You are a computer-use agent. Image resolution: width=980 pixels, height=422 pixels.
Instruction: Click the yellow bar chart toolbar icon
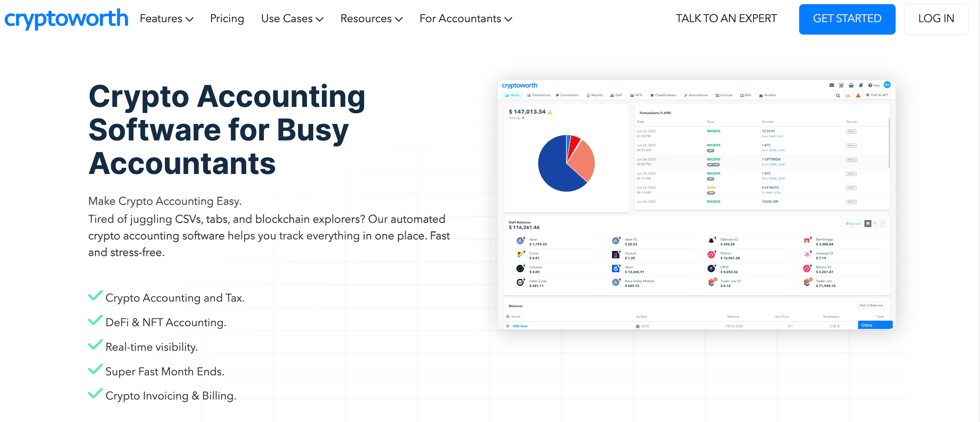pyautogui.click(x=848, y=95)
